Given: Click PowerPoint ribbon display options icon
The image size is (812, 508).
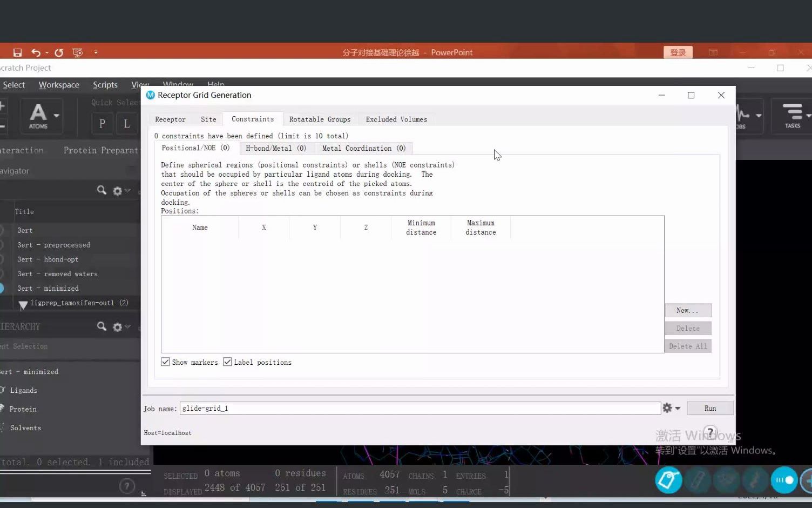Looking at the screenshot, I should [x=713, y=52].
